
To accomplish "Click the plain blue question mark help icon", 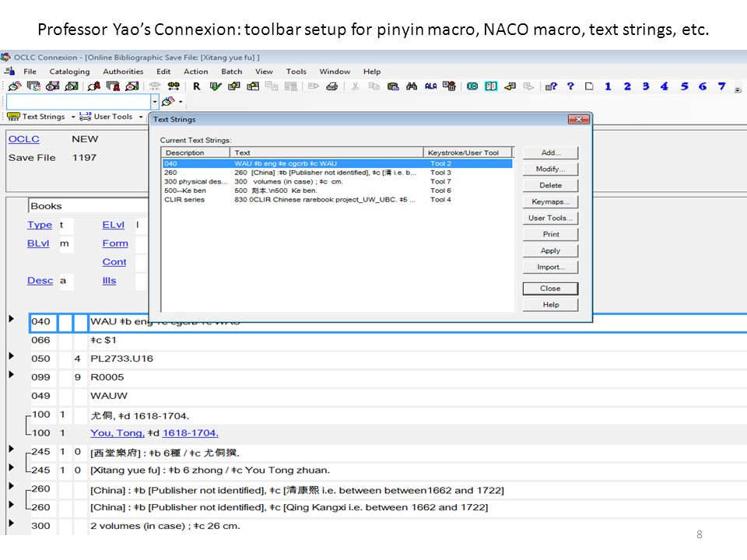I will tap(570, 86).
